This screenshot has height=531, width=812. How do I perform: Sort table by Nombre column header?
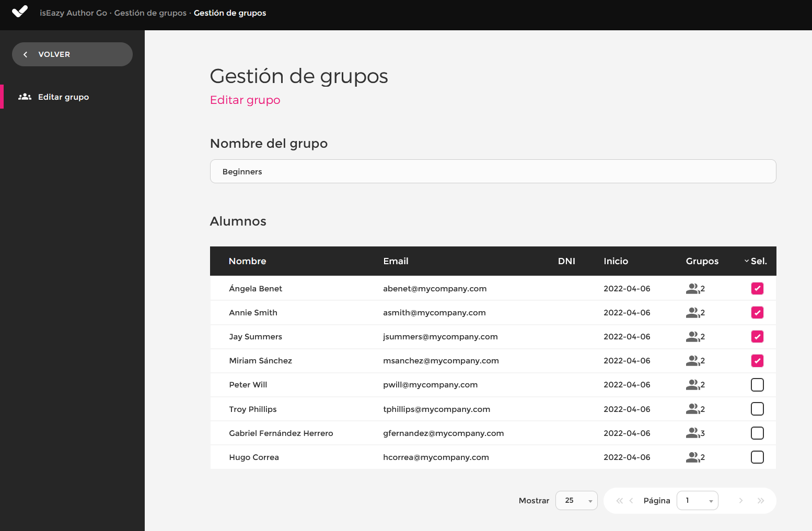point(247,261)
